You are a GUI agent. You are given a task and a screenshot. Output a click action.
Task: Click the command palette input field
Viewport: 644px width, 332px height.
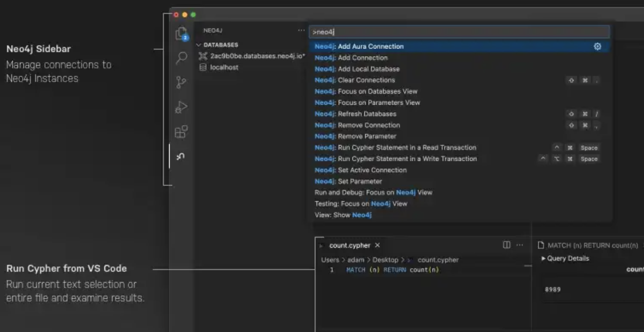(x=460, y=32)
